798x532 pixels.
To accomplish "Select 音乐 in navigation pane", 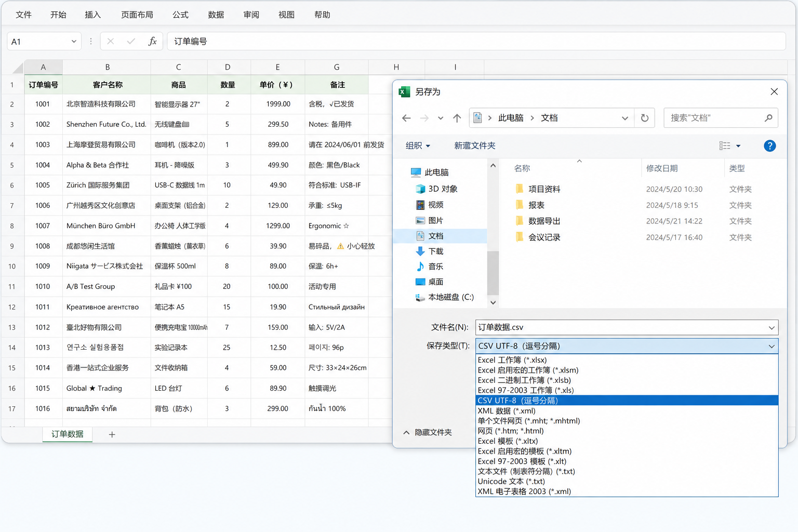I will (430, 267).
